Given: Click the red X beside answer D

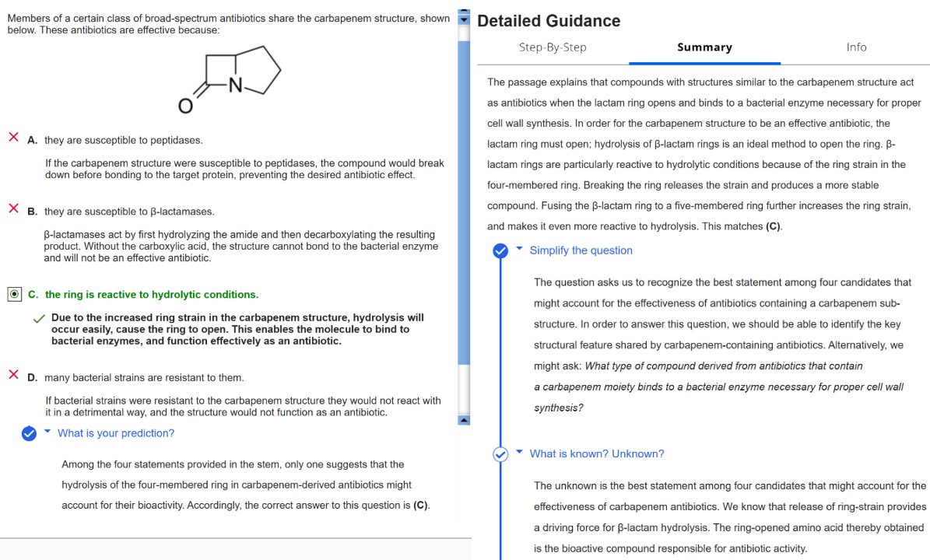Looking at the screenshot, I should pos(14,376).
